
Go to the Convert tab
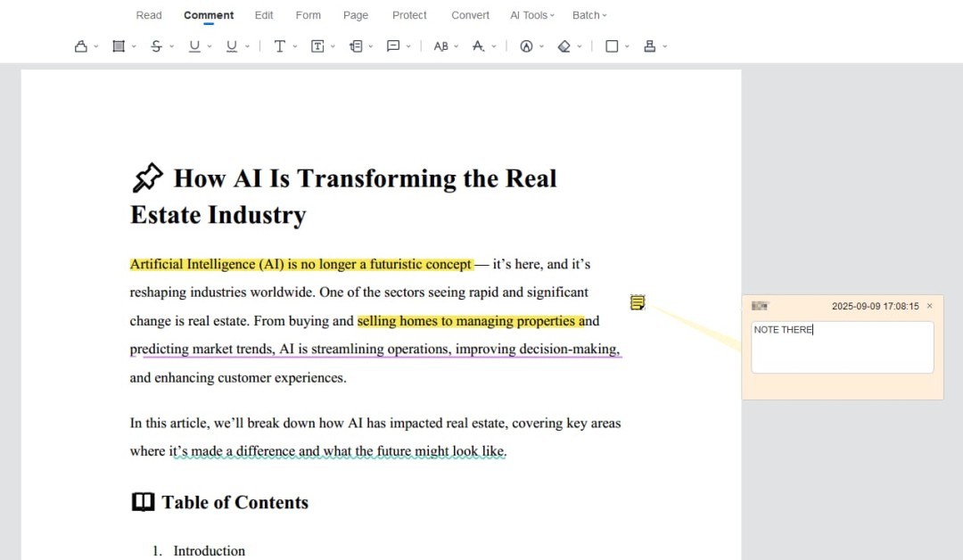(x=470, y=15)
